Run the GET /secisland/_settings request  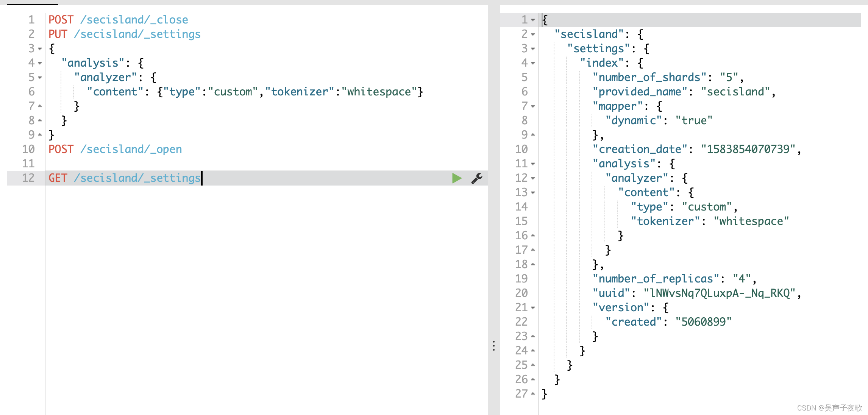point(457,178)
